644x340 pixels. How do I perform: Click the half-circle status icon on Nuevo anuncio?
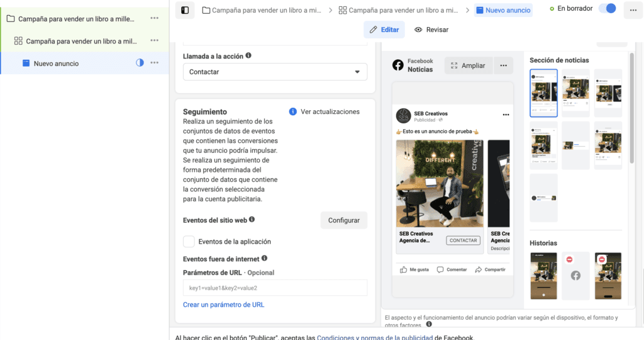140,63
